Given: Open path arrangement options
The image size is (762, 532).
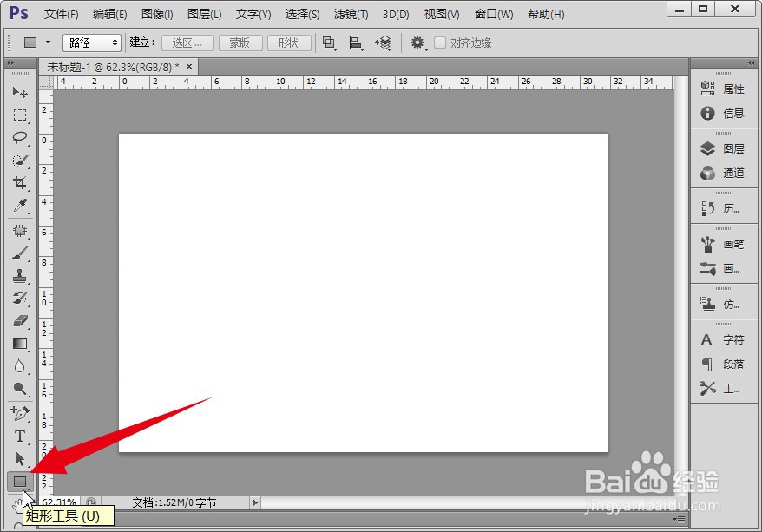Looking at the screenshot, I should click(383, 43).
